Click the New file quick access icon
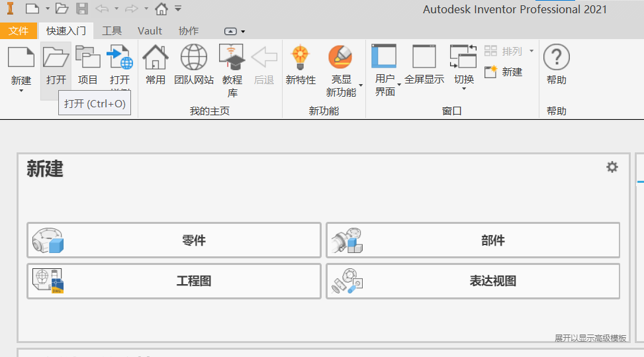The image size is (644, 357). pyautogui.click(x=32, y=8)
